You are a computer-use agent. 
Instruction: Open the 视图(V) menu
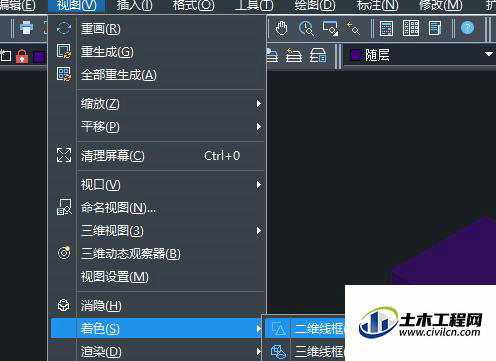coord(76,5)
